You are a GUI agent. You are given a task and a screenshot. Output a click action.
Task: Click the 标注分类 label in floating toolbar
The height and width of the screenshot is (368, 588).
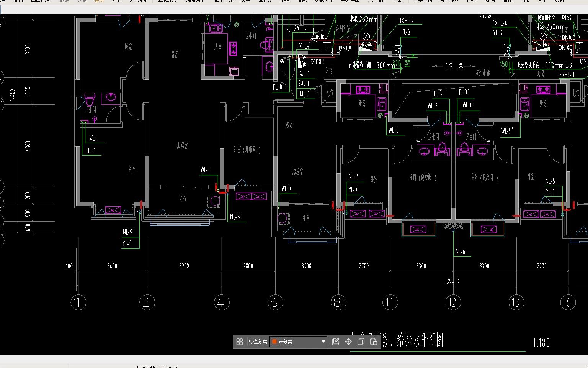[258, 342]
